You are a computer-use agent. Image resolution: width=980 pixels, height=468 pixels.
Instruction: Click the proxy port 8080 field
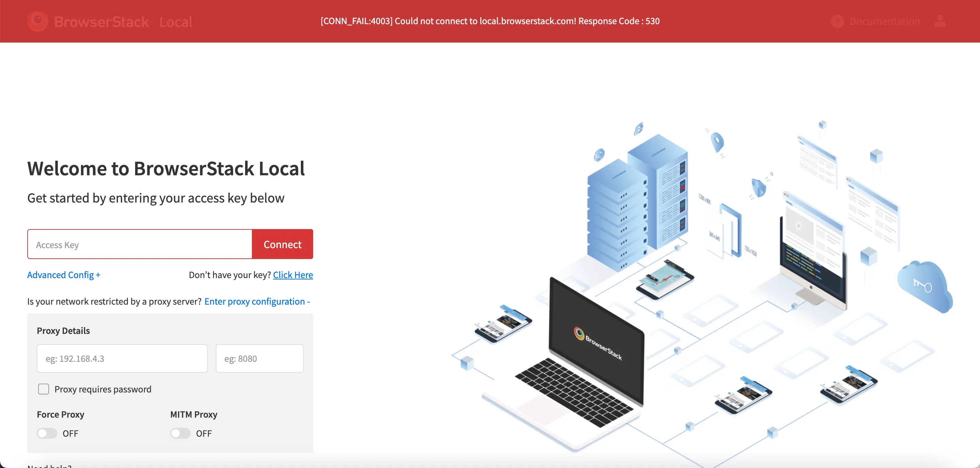point(259,358)
